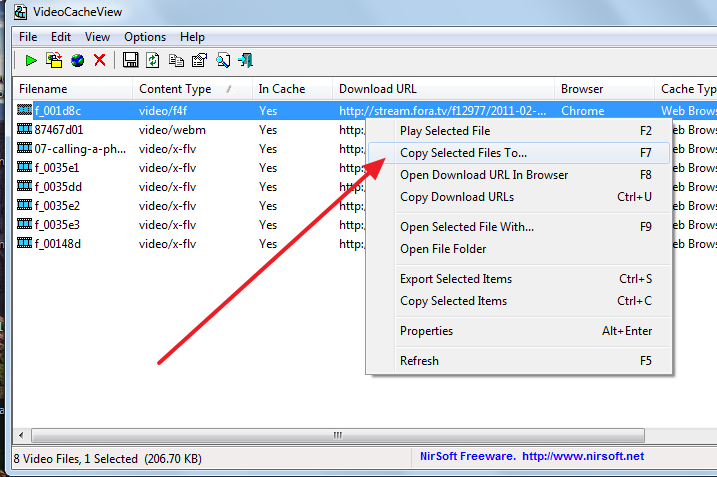Click the red X delete toolbar icon
Screen dimensions: 717x477
click(x=100, y=60)
